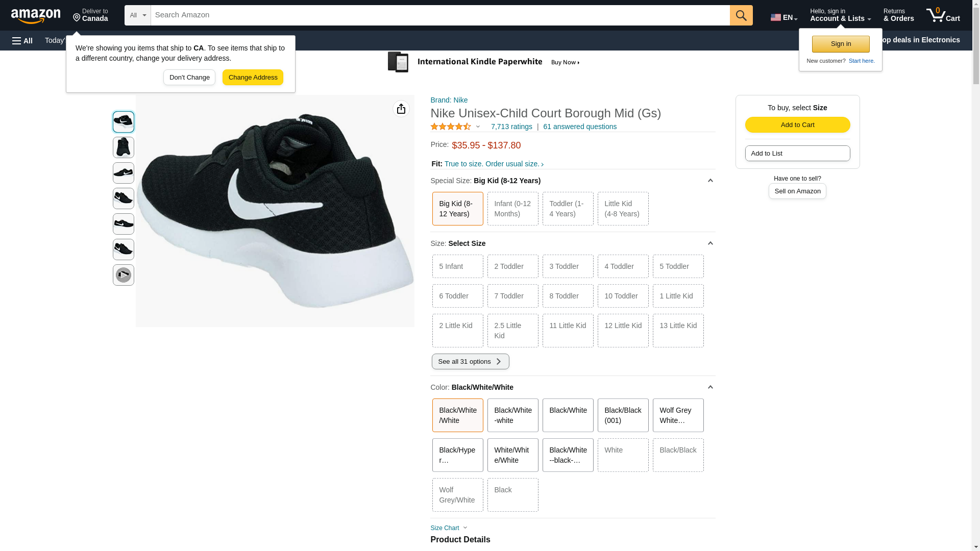Viewport: 980px width, 551px height.
Task: Click the Add to Cart button
Action: click(x=797, y=125)
